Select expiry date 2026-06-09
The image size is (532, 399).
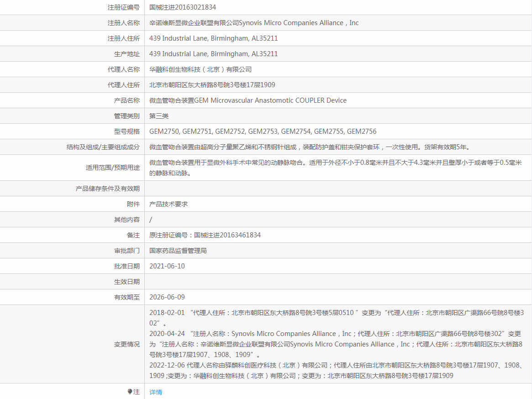coord(167,297)
